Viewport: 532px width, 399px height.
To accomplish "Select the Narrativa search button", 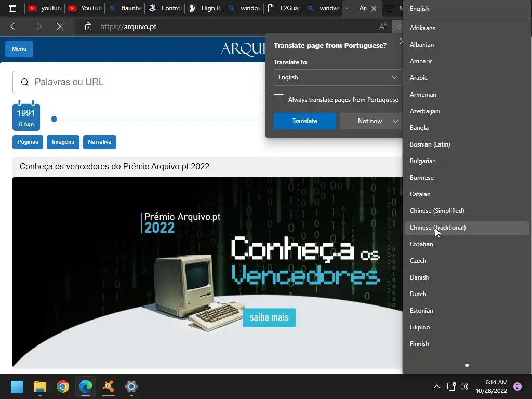I will pos(100,142).
